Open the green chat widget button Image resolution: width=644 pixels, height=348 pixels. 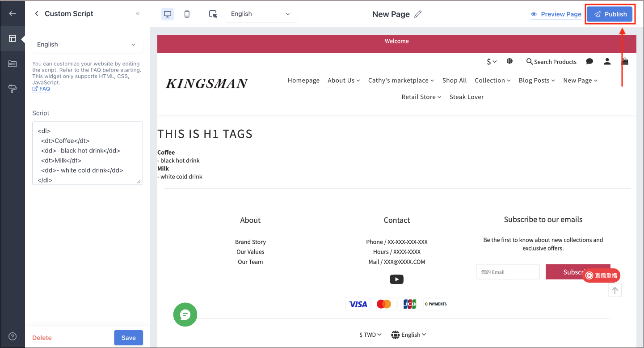click(x=185, y=314)
